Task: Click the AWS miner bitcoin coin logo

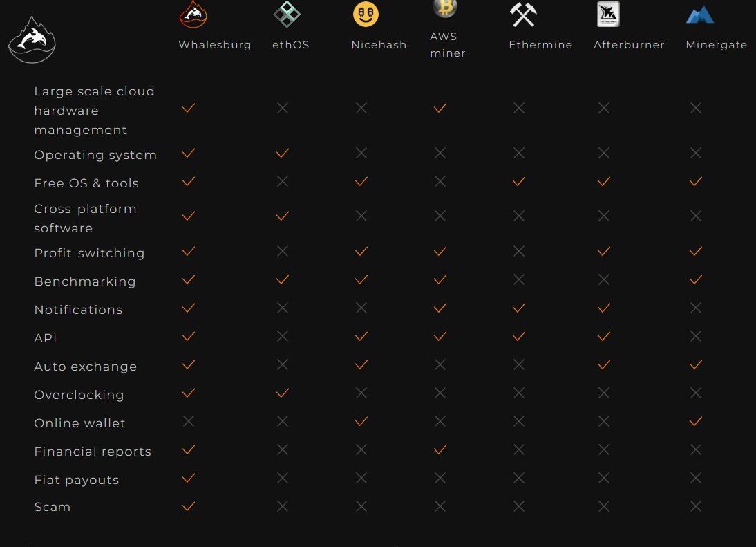Action: (x=444, y=8)
